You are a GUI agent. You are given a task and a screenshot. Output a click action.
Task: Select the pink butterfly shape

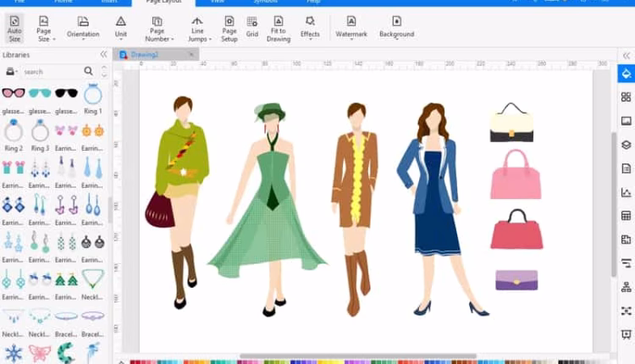click(40, 353)
